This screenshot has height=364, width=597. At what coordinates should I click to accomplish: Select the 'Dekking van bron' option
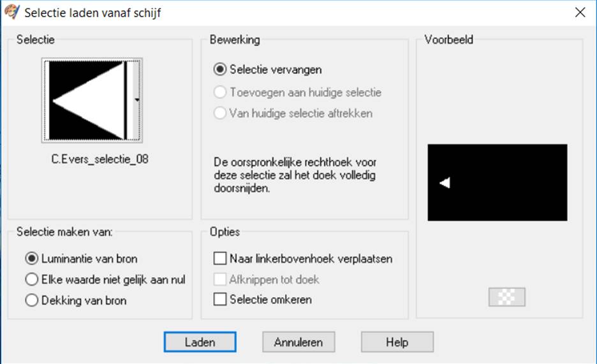point(31,300)
